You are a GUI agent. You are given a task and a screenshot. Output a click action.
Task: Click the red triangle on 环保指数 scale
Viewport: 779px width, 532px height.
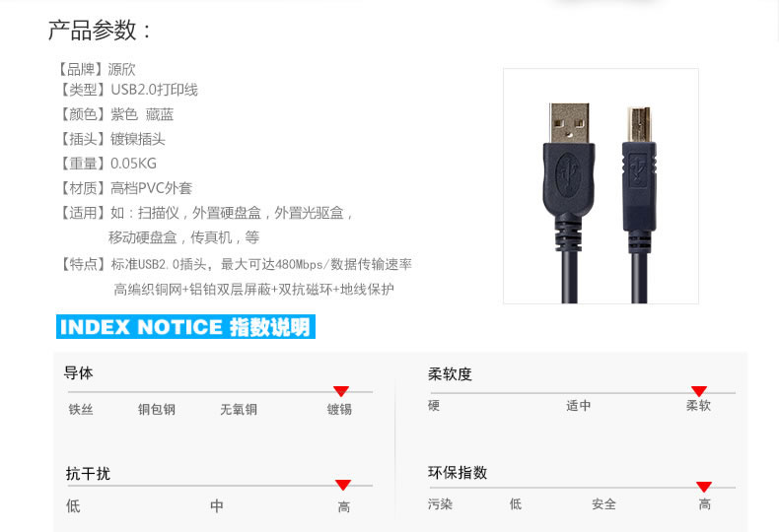coord(704,487)
